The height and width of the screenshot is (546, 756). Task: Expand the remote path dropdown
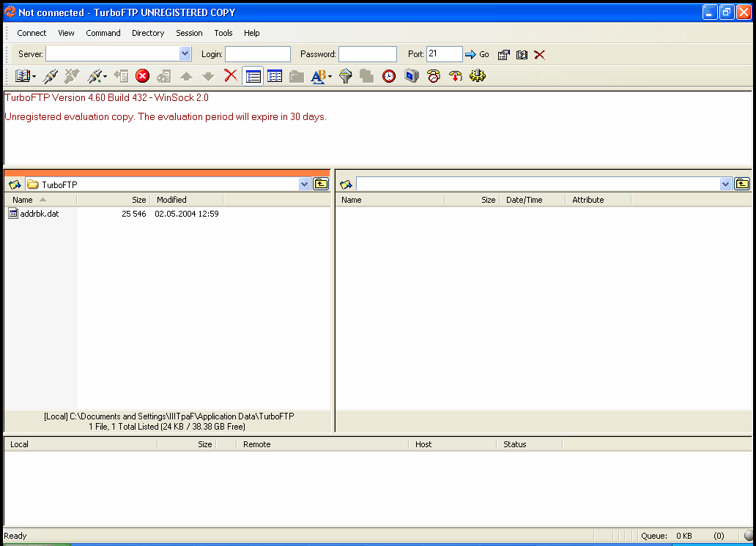(x=726, y=184)
